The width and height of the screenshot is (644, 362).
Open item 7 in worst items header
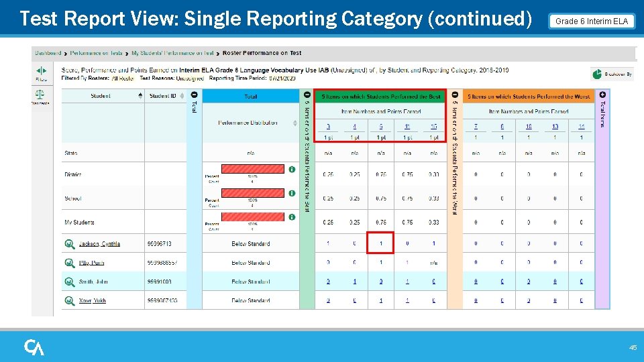pyautogui.click(x=476, y=127)
